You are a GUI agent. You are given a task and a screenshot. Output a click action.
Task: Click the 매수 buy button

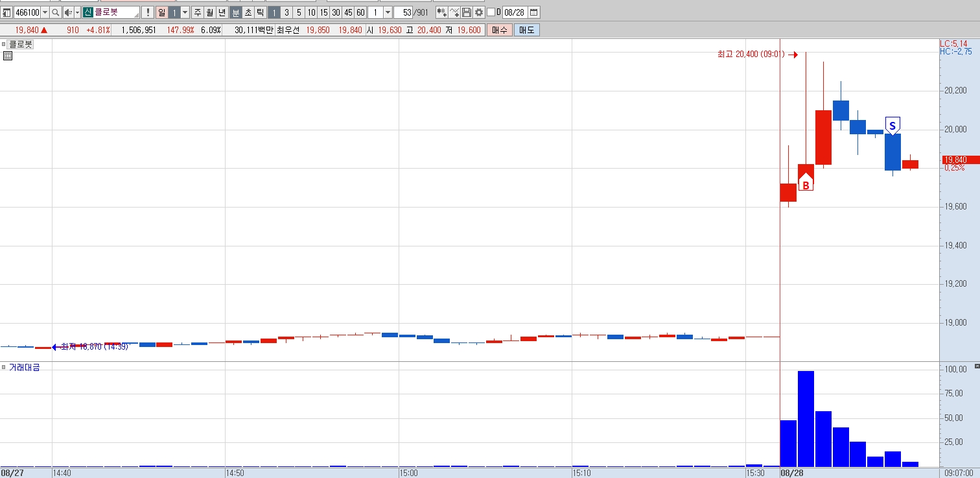(500, 30)
